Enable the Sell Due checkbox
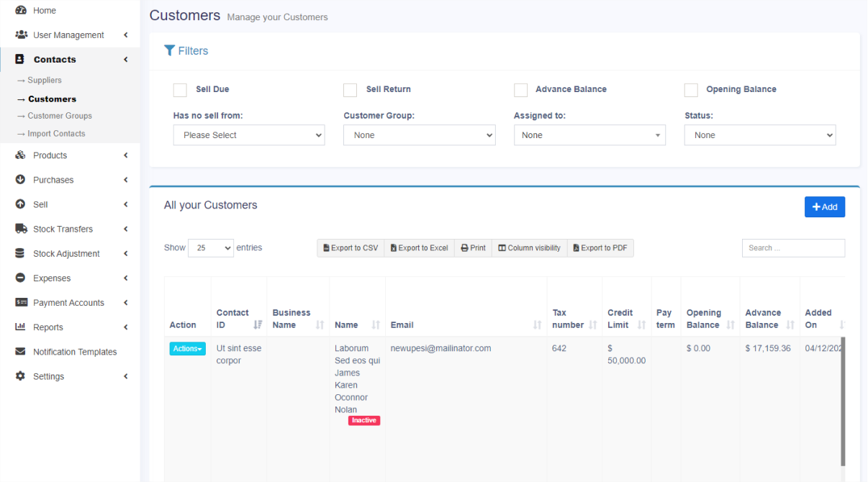Image resolution: width=868 pixels, height=482 pixels. [x=180, y=90]
